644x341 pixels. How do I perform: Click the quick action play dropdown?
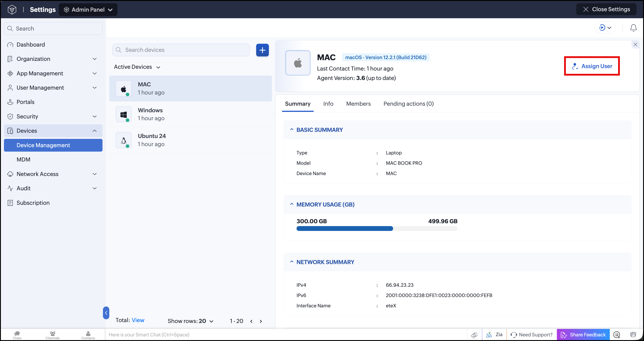pyautogui.click(x=605, y=27)
